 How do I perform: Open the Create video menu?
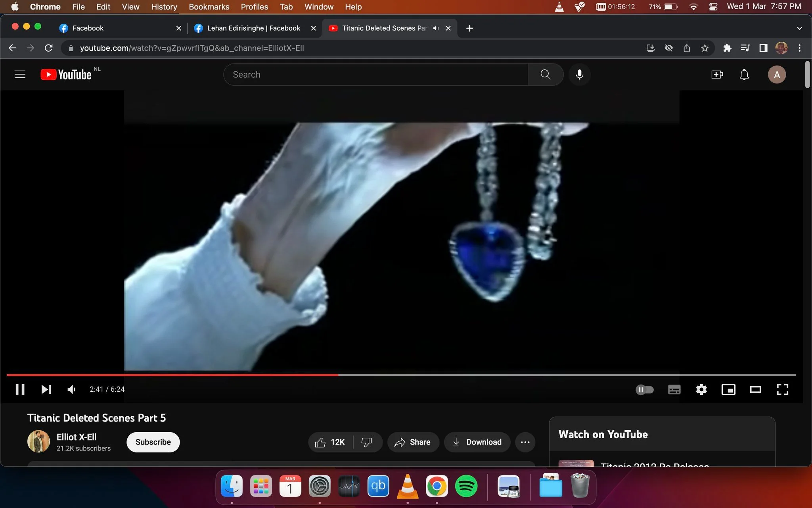[717, 75]
